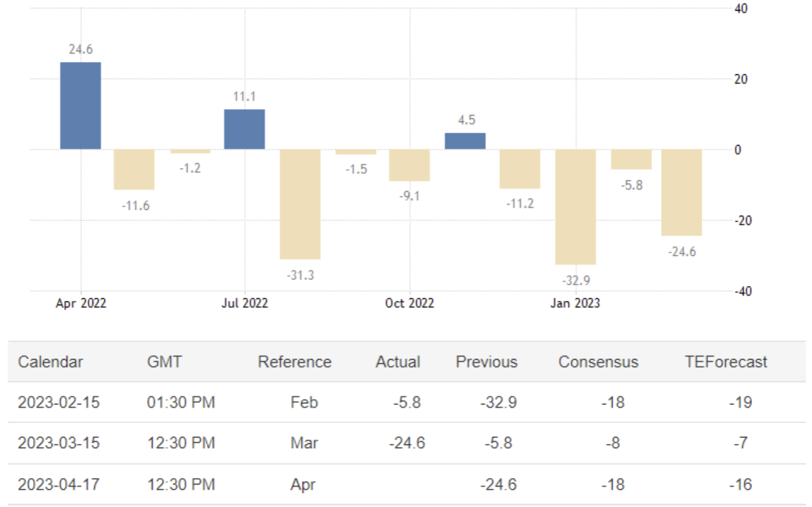
Task: Click the Actual column header
Action: pos(398,361)
